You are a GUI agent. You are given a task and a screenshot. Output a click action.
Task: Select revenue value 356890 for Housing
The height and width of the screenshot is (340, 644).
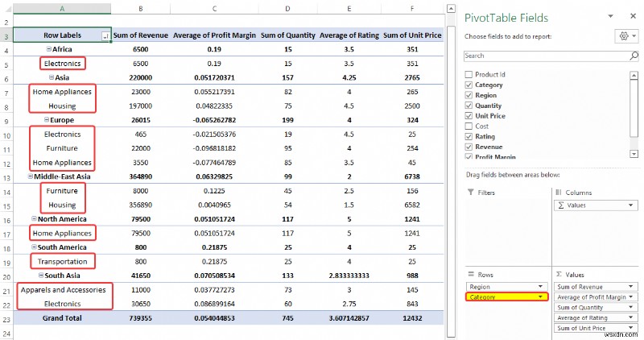pyautogui.click(x=140, y=205)
